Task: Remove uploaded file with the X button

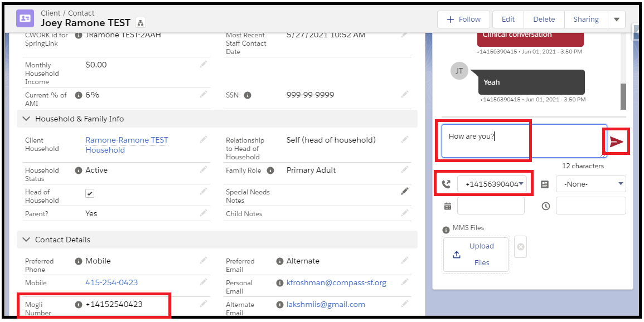Action: click(x=520, y=247)
